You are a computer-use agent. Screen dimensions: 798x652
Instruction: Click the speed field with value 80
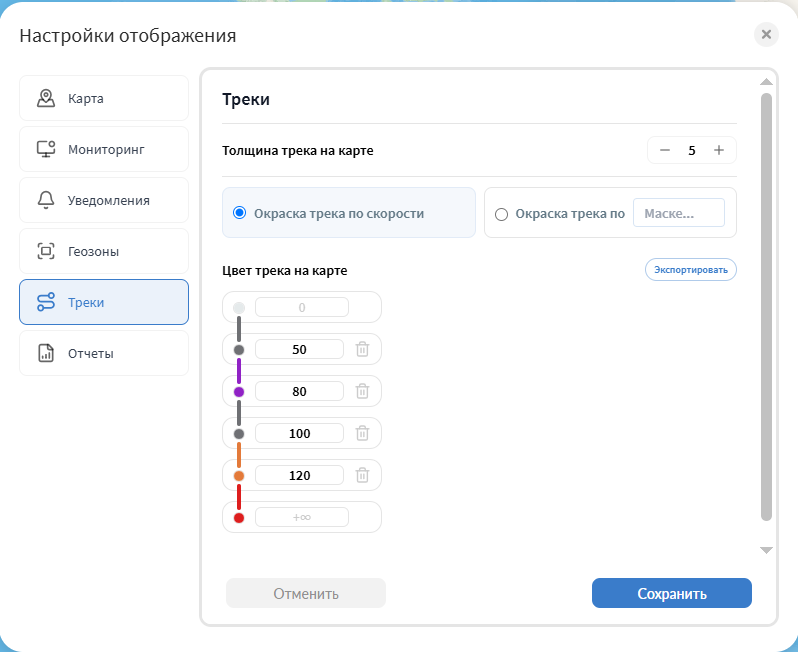tap(299, 391)
